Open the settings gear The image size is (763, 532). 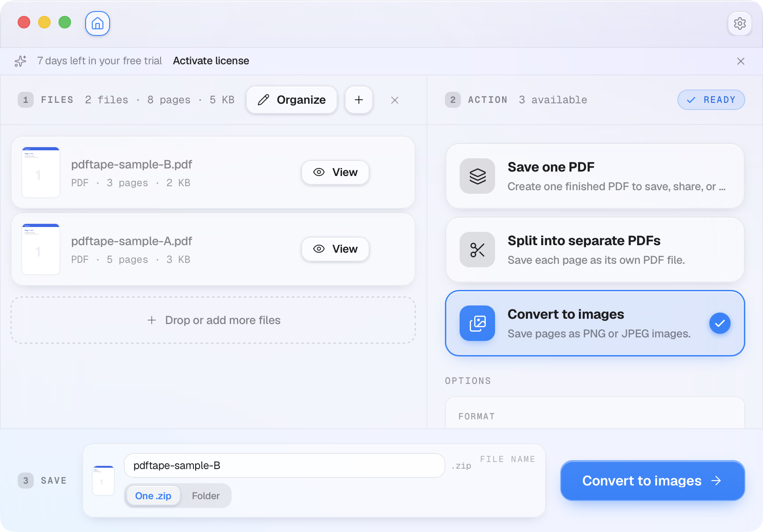739,23
